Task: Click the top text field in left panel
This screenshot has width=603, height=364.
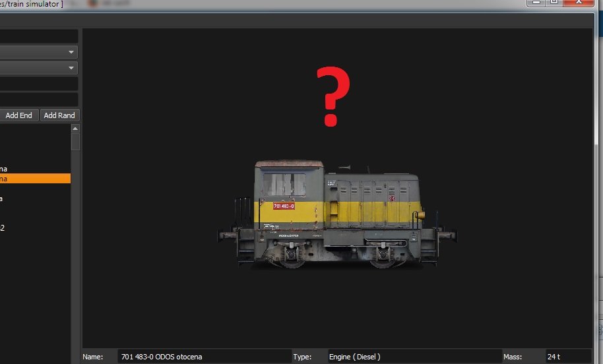Action: tap(38, 36)
